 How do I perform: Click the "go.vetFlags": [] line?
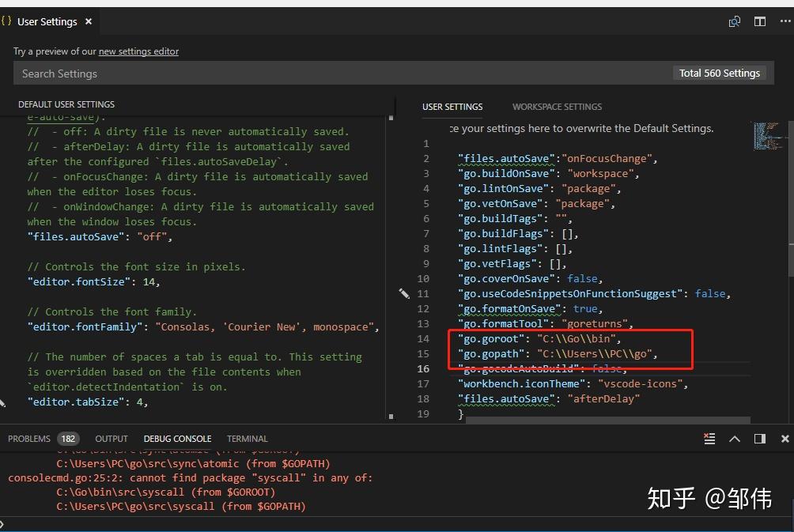tap(512, 264)
